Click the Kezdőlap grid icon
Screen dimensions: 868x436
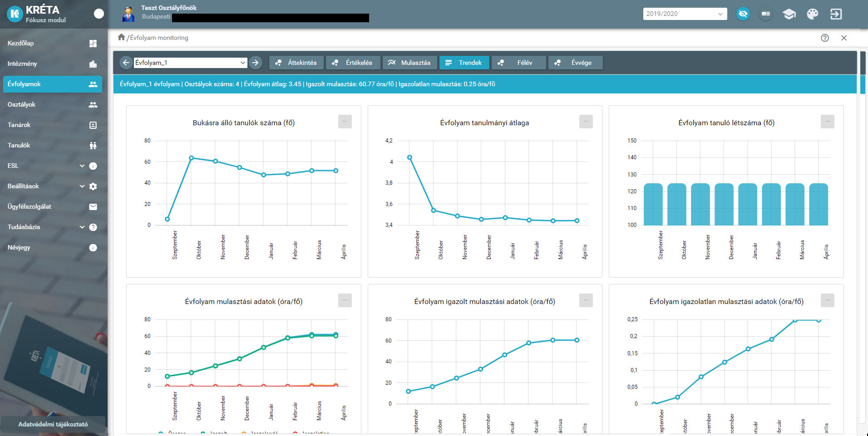tap(93, 44)
